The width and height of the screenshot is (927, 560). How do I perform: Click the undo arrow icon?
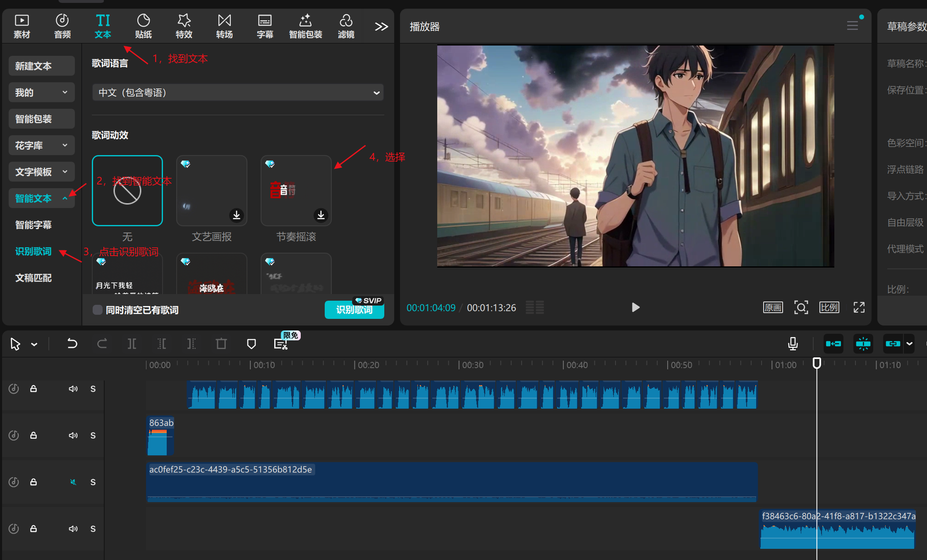[x=72, y=344]
